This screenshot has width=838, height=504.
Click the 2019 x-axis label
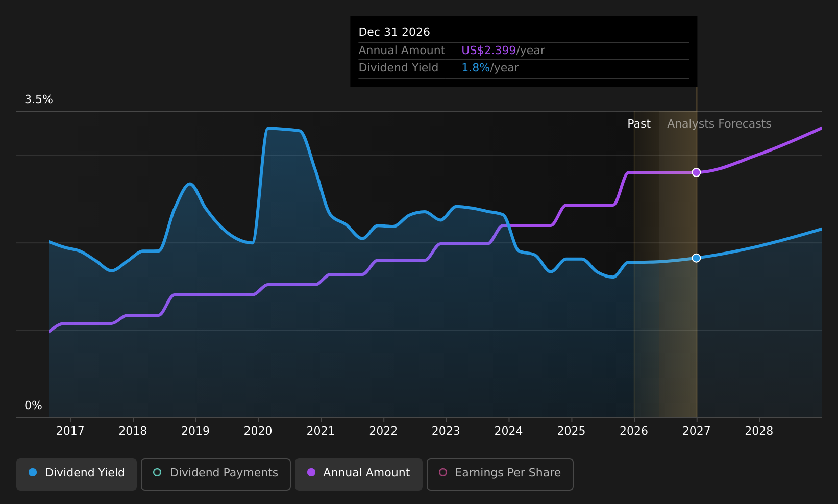click(195, 431)
